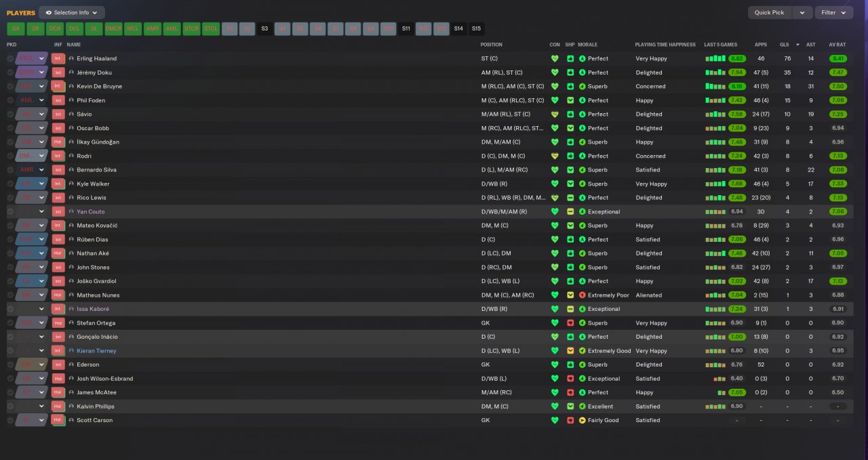Click James McAtee's morale icon

tap(582, 393)
